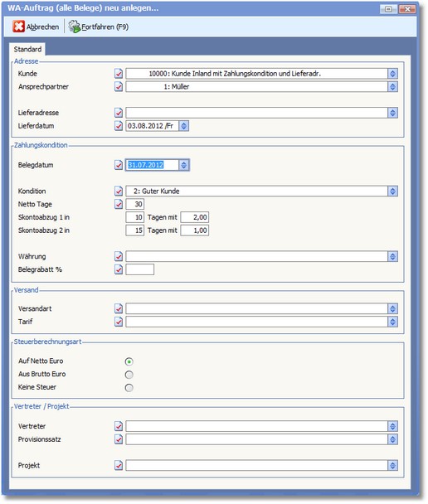Click the Belegrabatt % input field
Screen dimensions: 428x504
[140, 269]
